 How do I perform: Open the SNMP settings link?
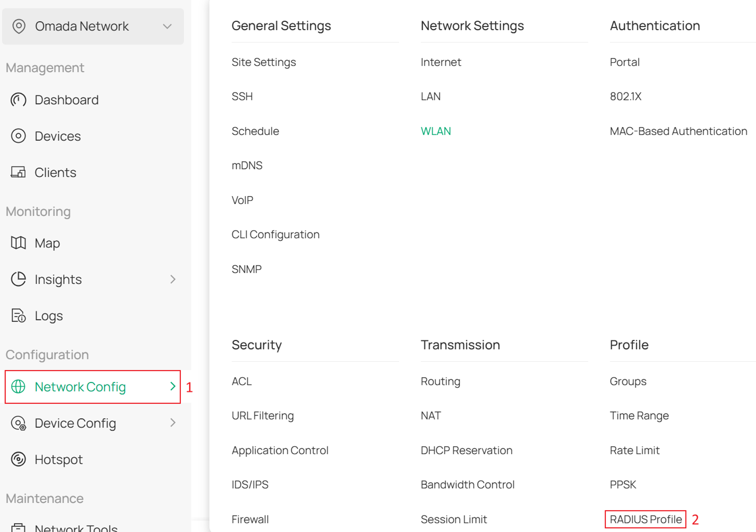246,269
